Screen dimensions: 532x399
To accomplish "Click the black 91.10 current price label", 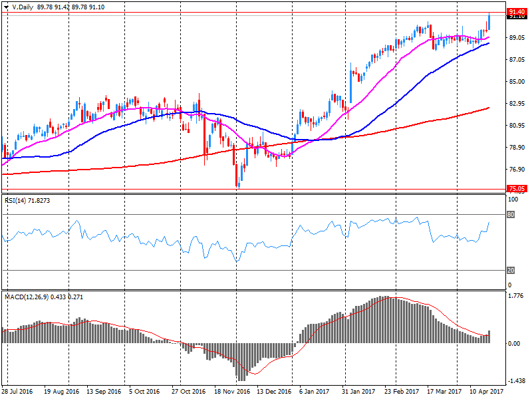I will [516, 18].
